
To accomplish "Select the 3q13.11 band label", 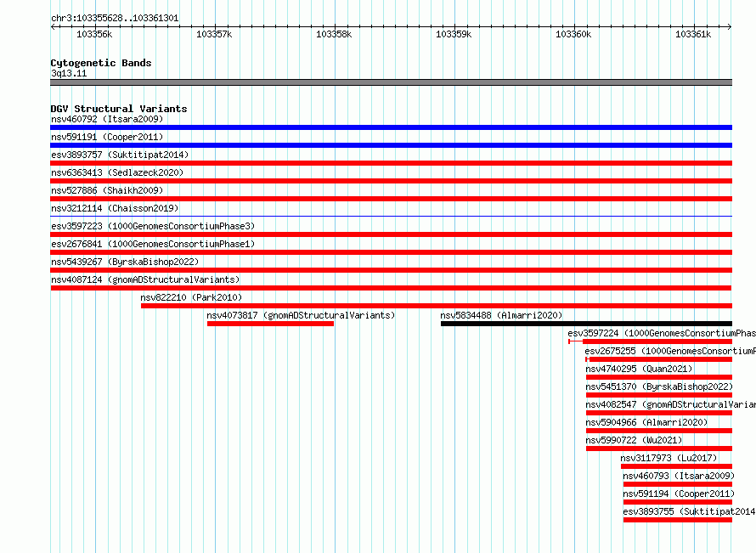I will pyautogui.click(x=69, y=73).
